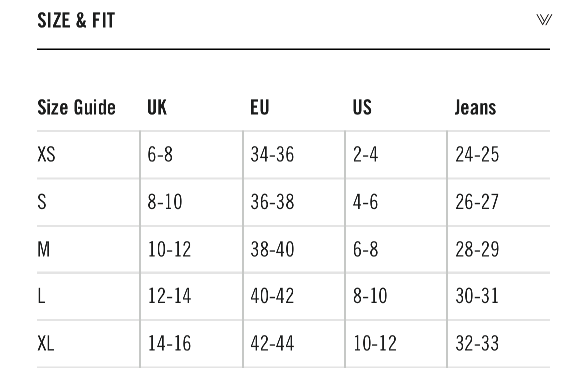Screen dimensions: 588x390
Task: Click the EU column header
Action: [x=260, y=107]
